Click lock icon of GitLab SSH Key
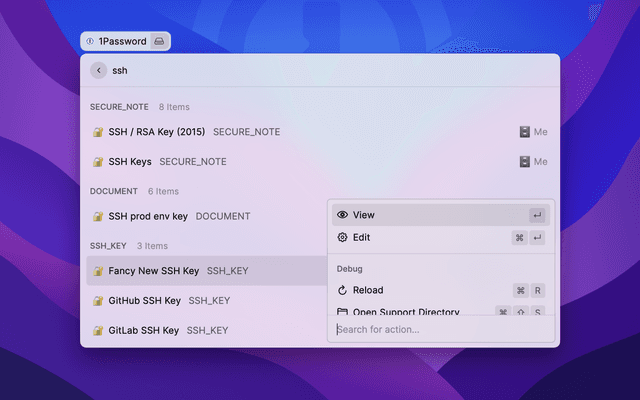Image resolution: width=640 pixels, height=400 pixels. [98, 330]
